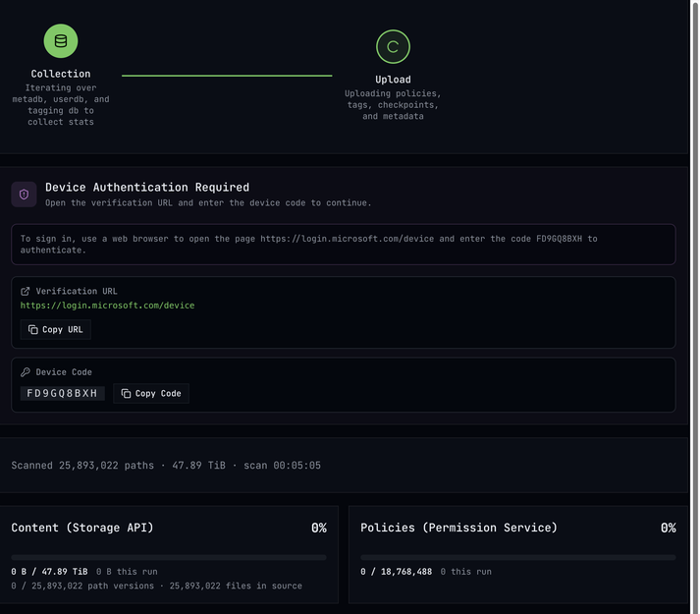Click the Policies (Permission Service) progress bar
Viewport: 700px width, 614px height.
517,558
